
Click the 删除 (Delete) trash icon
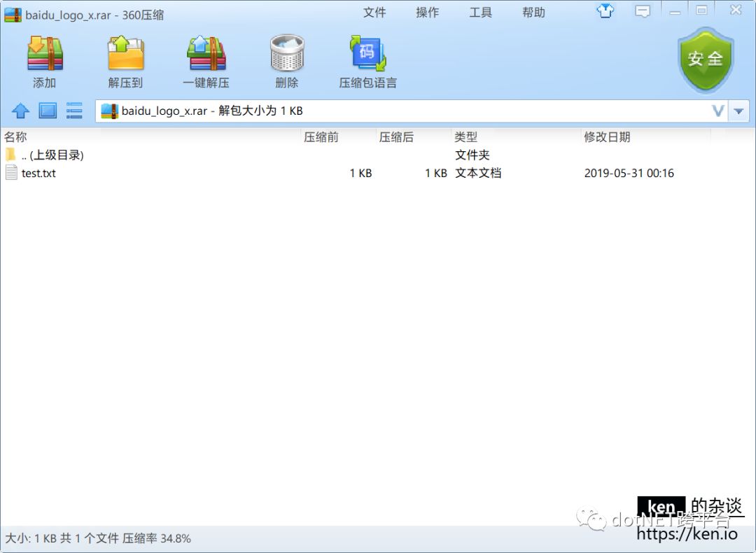[x=287, y=53]
